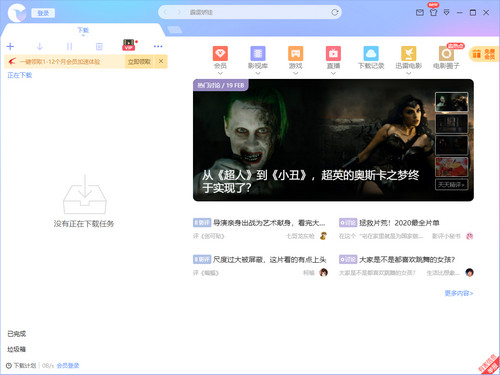500x375 pixels.
Task: Open the purple 影视库 icon
Action: point(258,53)
